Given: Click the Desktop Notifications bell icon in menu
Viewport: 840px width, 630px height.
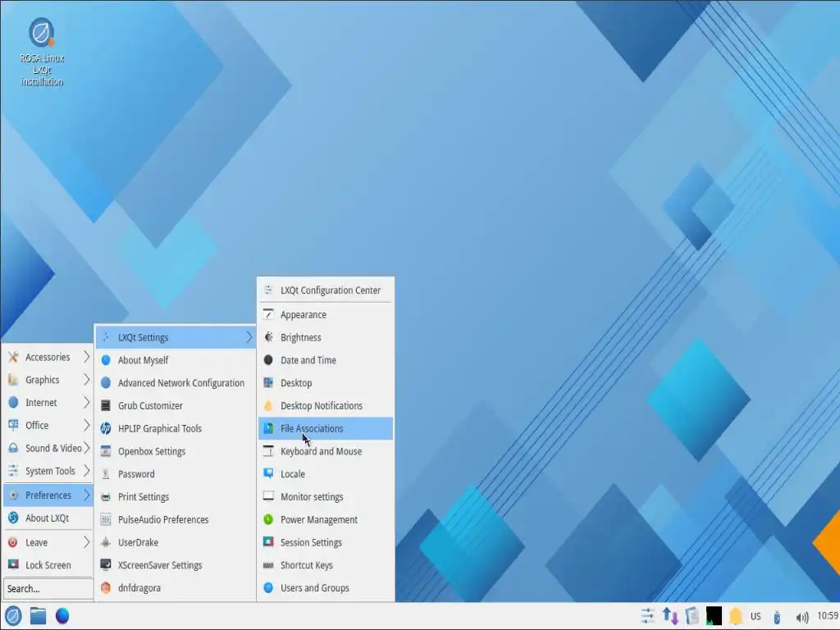Looking at the screenshot, I should (x=268, y=405).
